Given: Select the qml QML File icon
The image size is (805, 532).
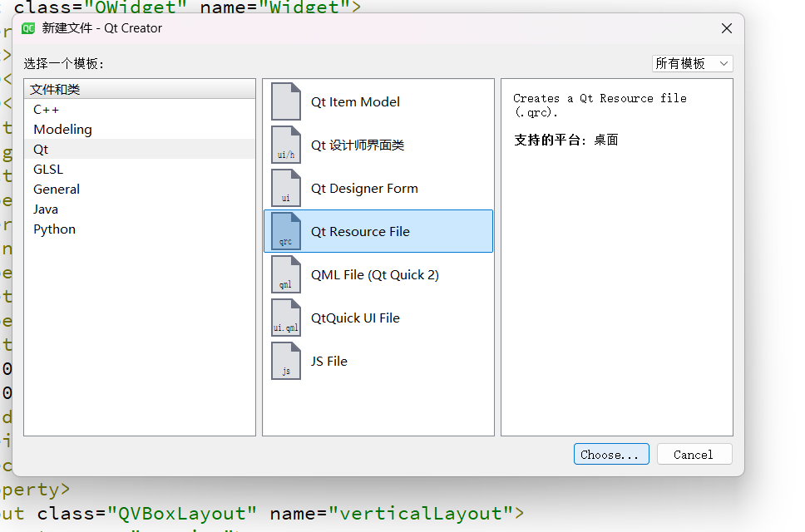Looking at the screenshot, I should pyautogui.click(x=286, y=274).
